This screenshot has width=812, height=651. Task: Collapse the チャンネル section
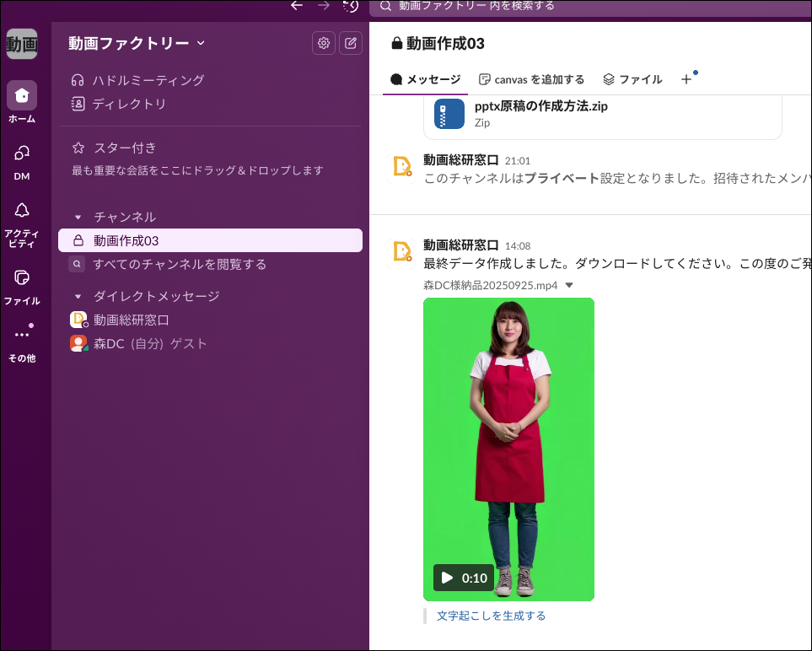tap(78, 218)
